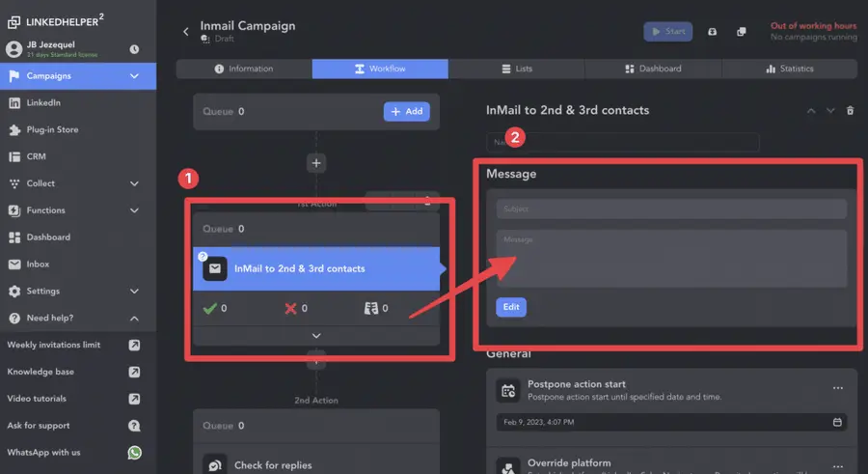The height and width of the screenshot is (474, 868).
Task: Click the Need help? sidebar item
Action: click(x=78, y=318)
